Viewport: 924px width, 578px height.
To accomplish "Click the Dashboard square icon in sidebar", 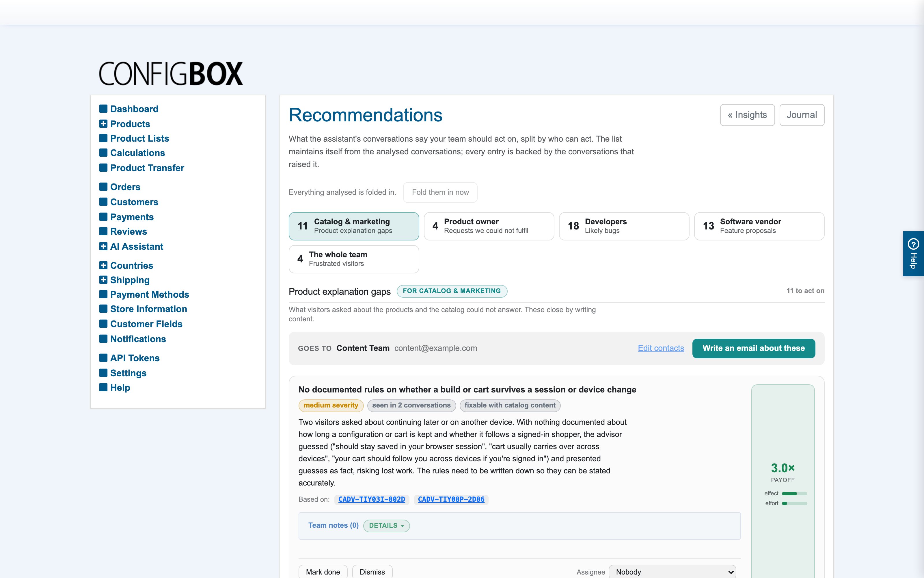I will (x=103, y=109).
